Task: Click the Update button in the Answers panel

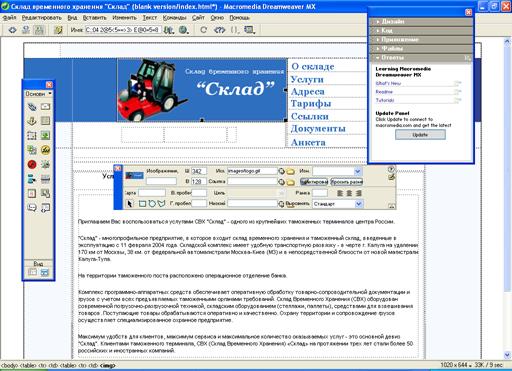Action: click(x=420, y=135)
